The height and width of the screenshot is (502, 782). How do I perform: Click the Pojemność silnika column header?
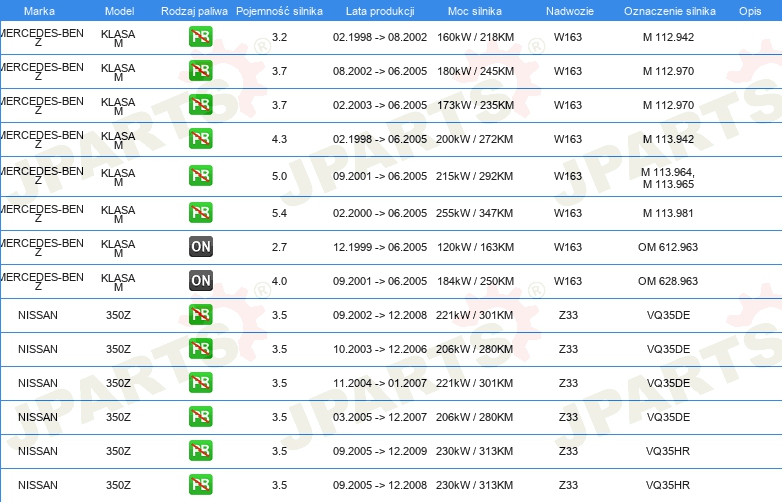pyautogui.click(x=279, y=11)
